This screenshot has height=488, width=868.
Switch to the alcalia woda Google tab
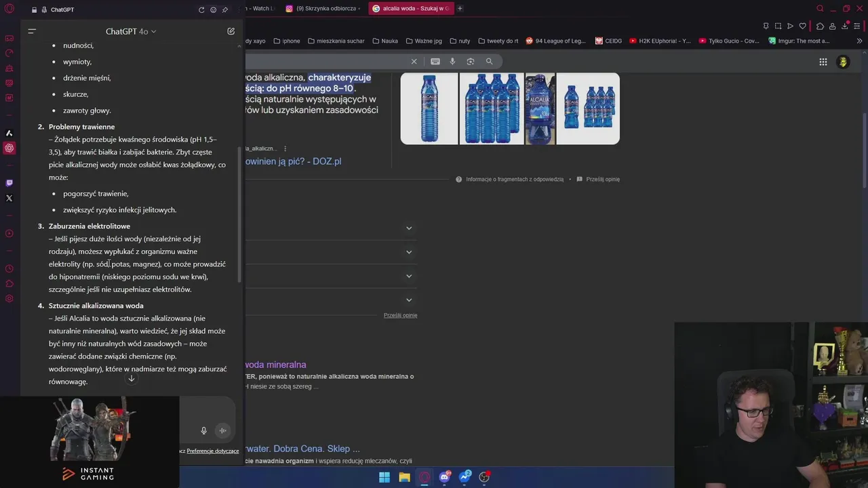pyautogui.click(x=412, y=8)
